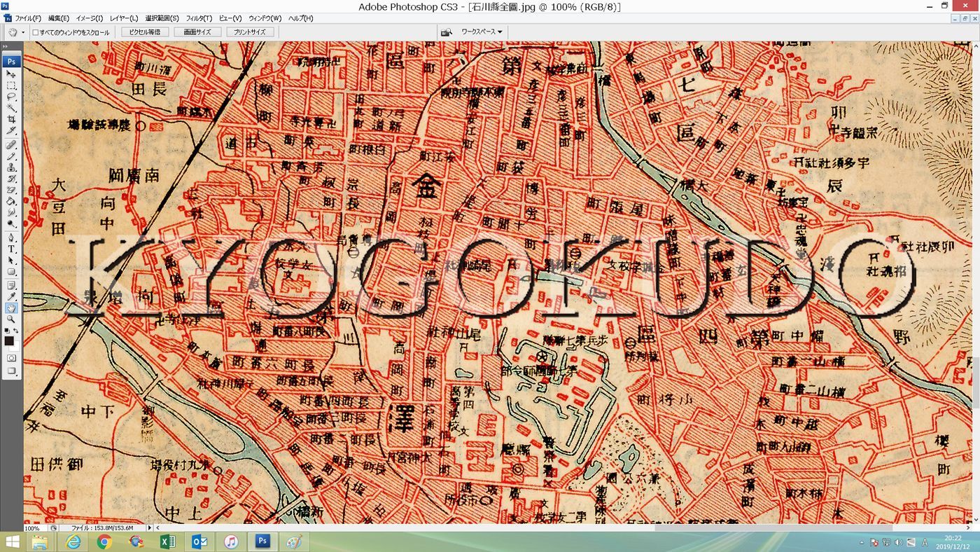Click the Go to Bridge icon
The image size is (980, 552).
pyautogui.click(x=446, y=32)
